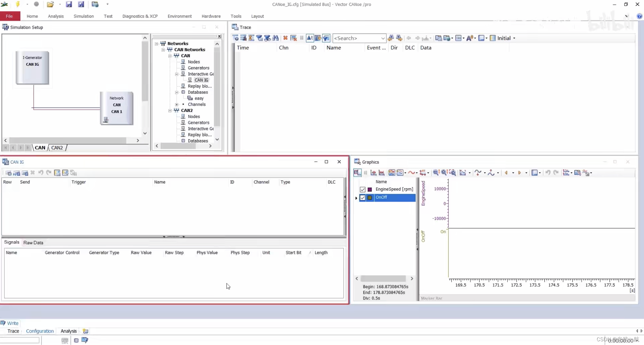Toggle the legend view icon in Graphics toolbar

click(357, 173)
